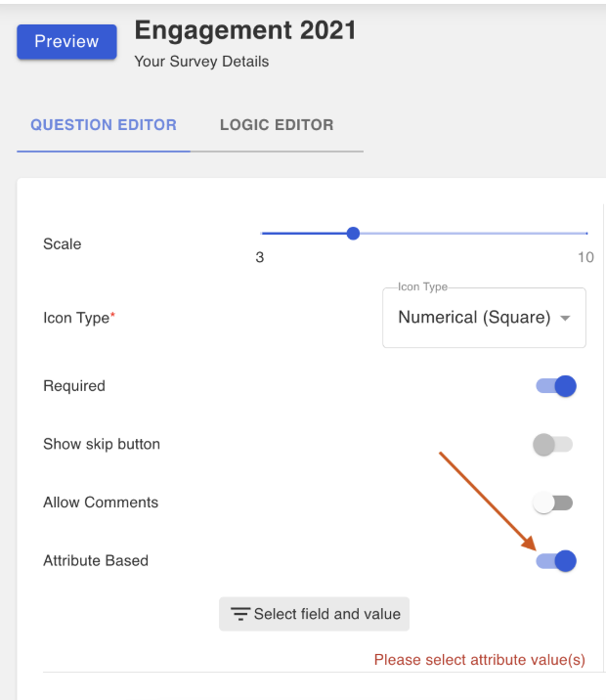Turn on the Allow Comments switch
606x700 pixels.
coord(552,503)
